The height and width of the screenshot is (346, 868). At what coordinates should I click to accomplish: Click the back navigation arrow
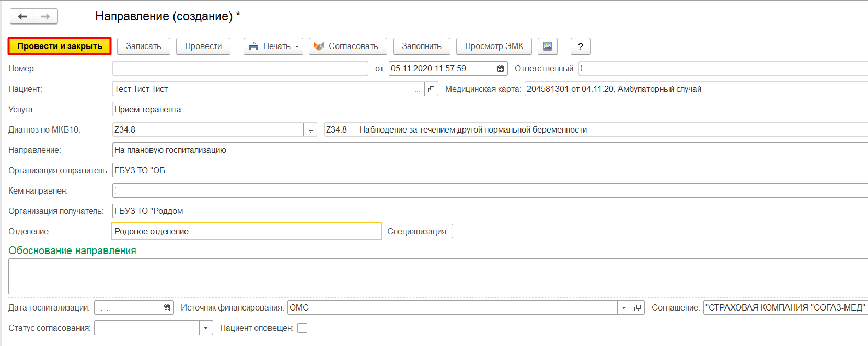point(22,17)
